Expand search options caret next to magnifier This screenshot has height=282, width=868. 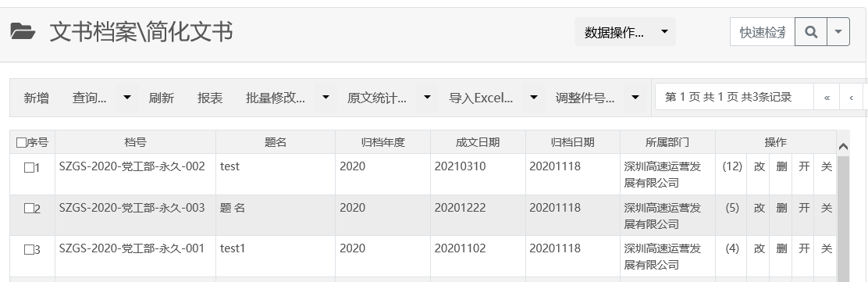coord(838,31)
